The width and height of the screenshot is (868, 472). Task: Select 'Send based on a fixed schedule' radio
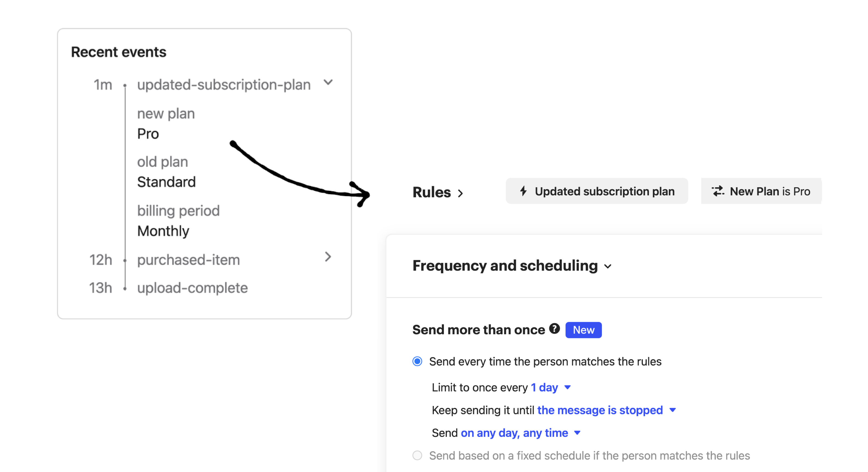[x=417, y=455]
